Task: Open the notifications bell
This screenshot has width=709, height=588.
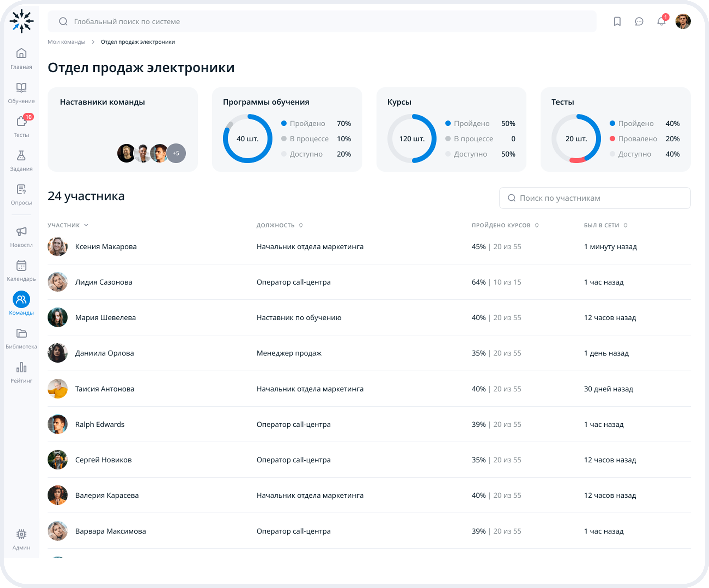Action: pyautogui.click(x=661, y=22)
